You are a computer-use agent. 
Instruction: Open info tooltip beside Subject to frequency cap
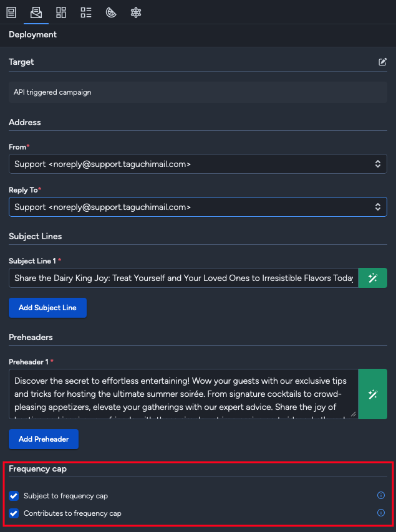[x=380, y=495]
